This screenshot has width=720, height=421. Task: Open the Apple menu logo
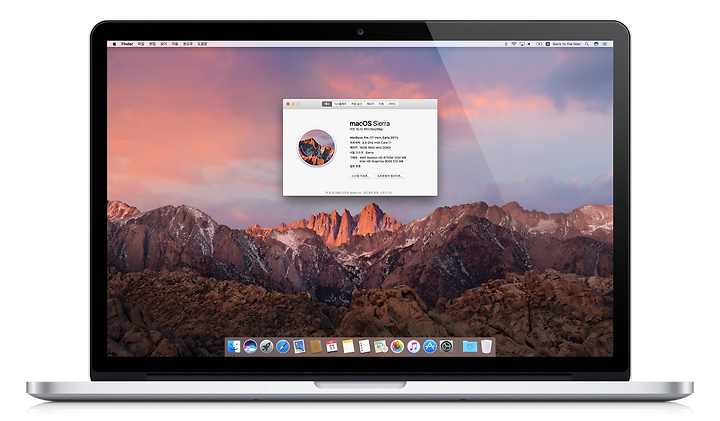(x=114, y=44)
